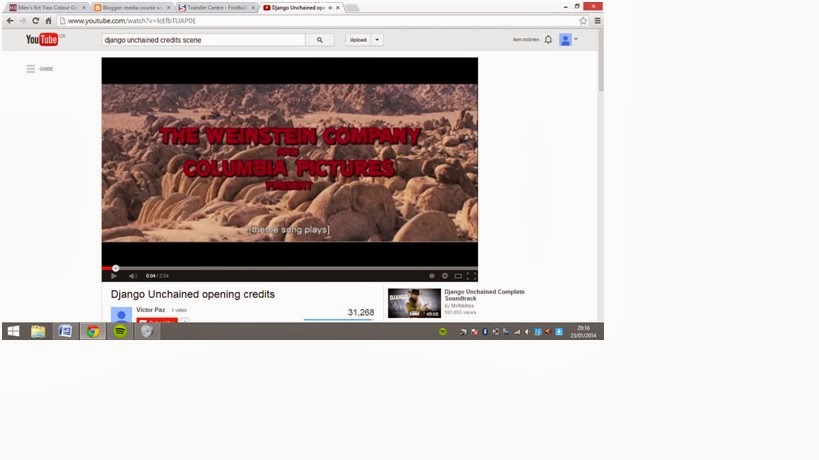
Task: Reload the page with the refresh icon
Action: pos(36,21)
